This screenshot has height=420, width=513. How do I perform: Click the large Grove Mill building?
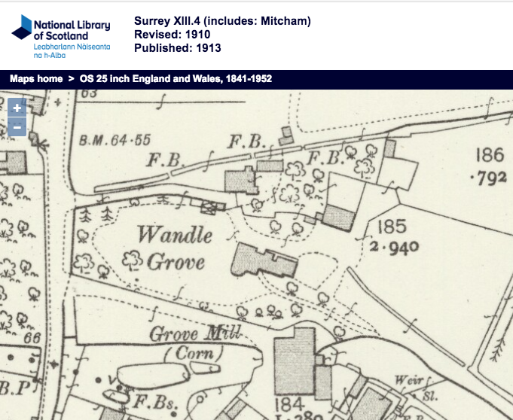coord(295,361)
